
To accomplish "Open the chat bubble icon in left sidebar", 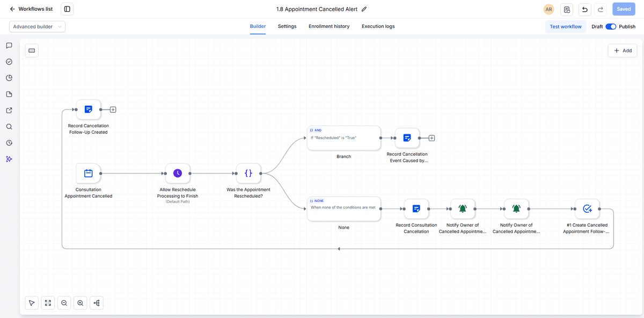I will 9,46.
